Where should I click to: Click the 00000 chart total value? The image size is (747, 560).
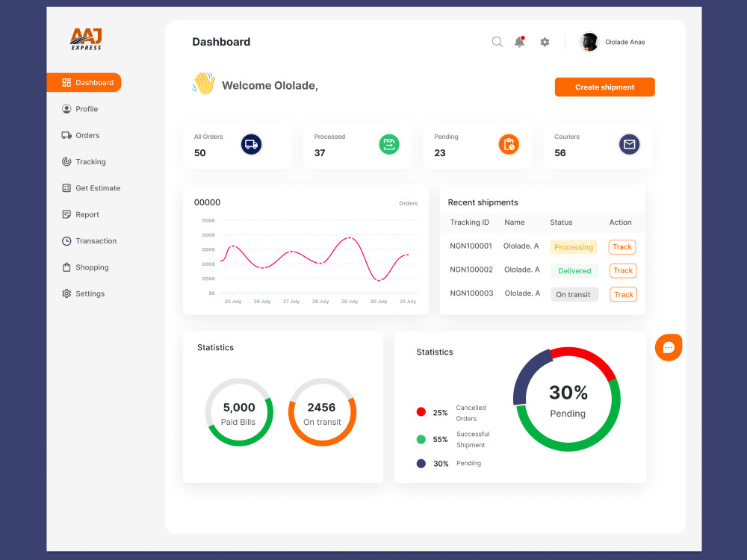pos(207,202)
